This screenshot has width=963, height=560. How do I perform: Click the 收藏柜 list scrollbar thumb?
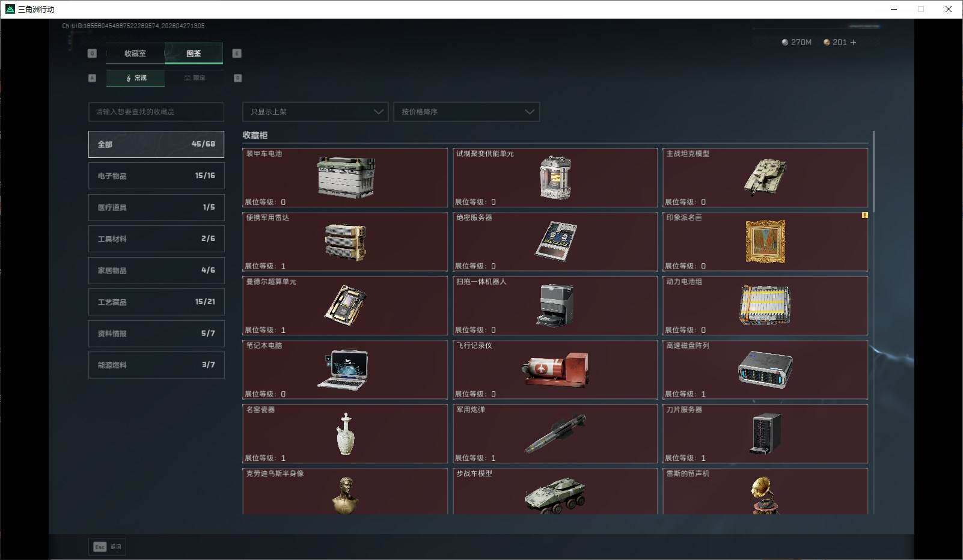pyautogui.click(x=873, y=171)
